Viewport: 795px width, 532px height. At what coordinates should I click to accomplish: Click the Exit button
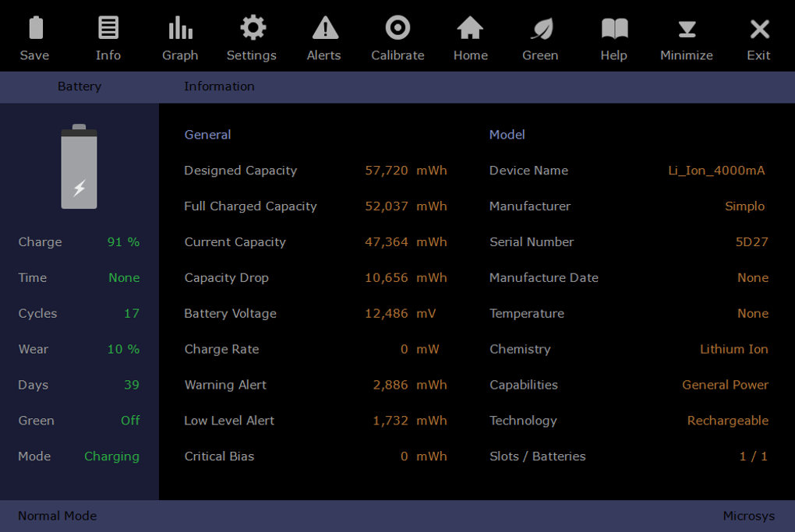click(x=758, y=35)
